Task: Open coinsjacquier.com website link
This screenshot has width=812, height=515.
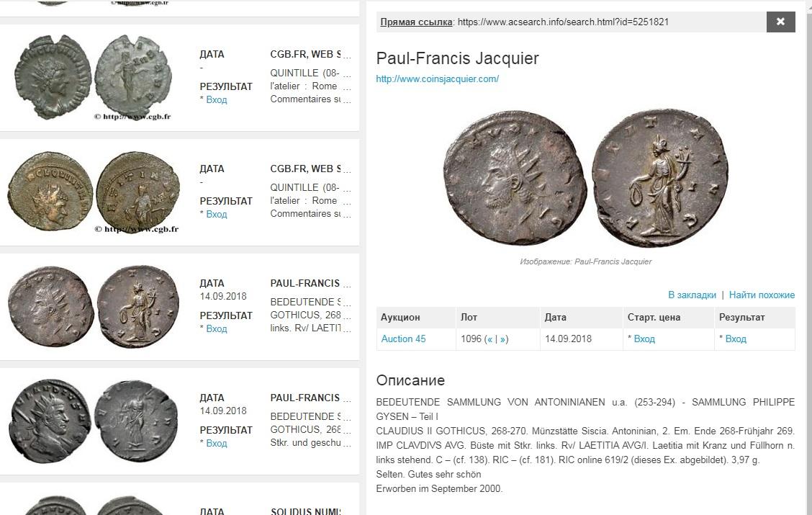Action: pyautogui.click(x=437, y=79)
